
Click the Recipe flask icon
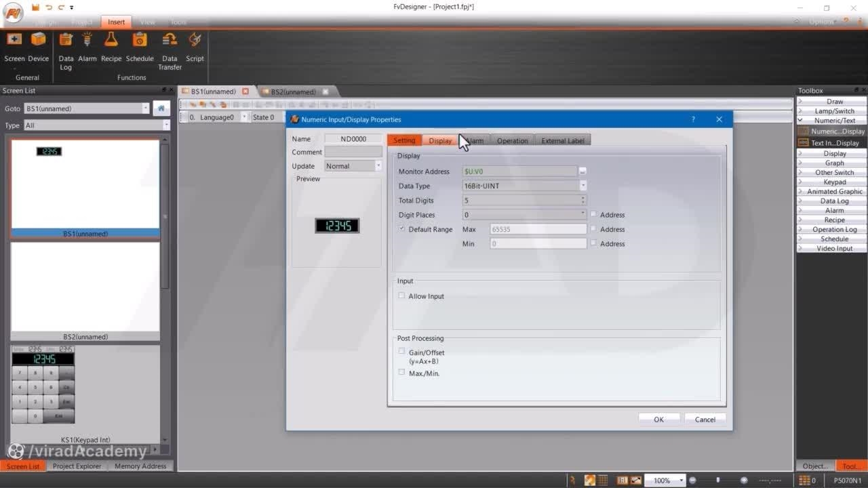coord(111,41)
